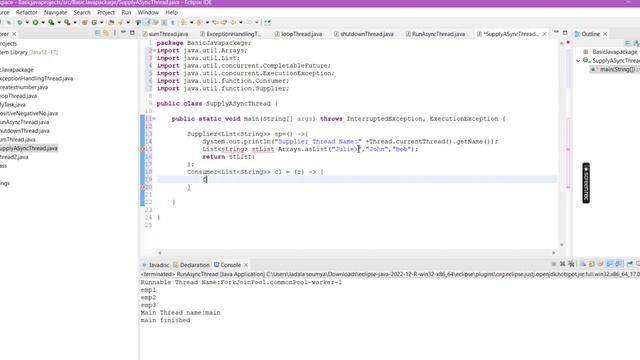Click Terminate square icon in Console
This screenshot has height=360, width=640.
click(x=554, y=264)
